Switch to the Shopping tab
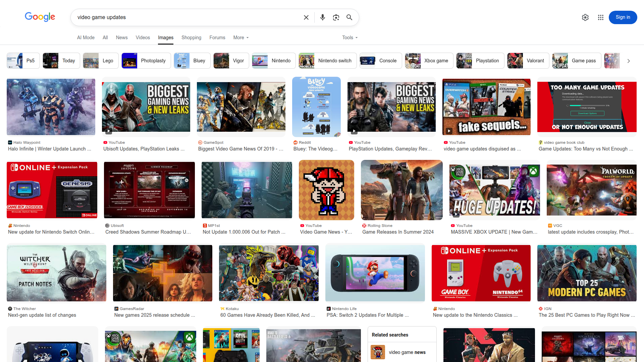 click(x=191, y=38)
